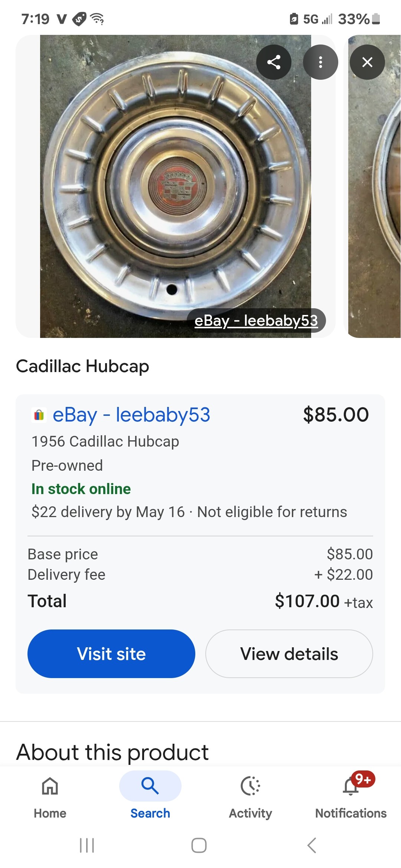Open eBay - leebaby53 seller link

(x=131, y=414)
